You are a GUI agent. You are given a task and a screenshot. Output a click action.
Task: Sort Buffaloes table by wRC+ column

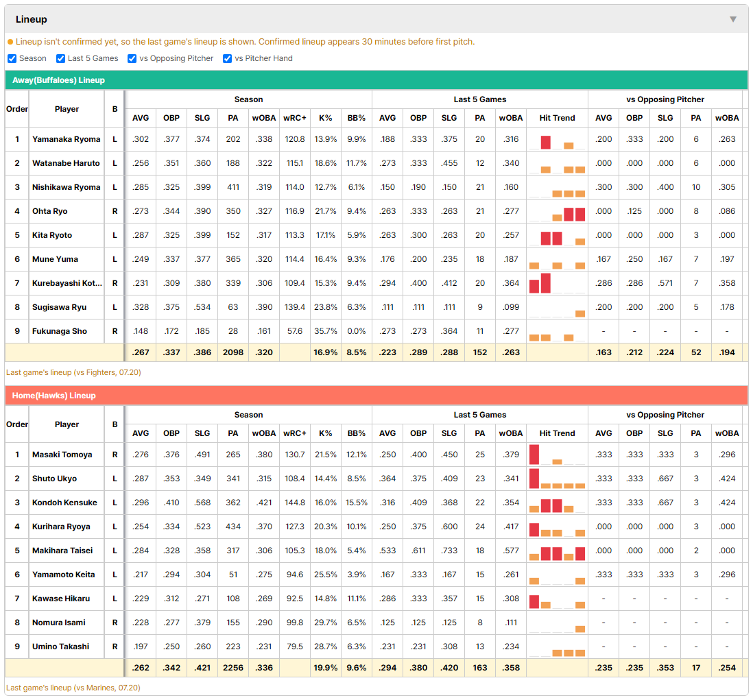[x=294, y=118]
